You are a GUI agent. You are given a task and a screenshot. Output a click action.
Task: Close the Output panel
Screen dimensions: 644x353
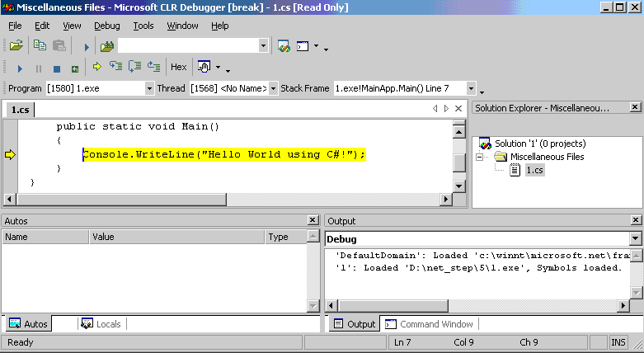635,220
